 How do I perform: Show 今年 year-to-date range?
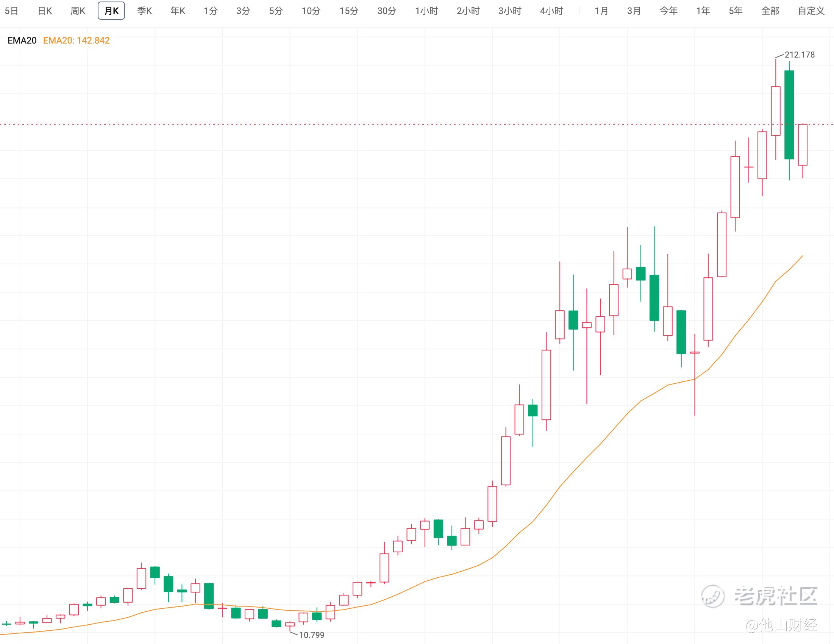click(x=668, y=11)
